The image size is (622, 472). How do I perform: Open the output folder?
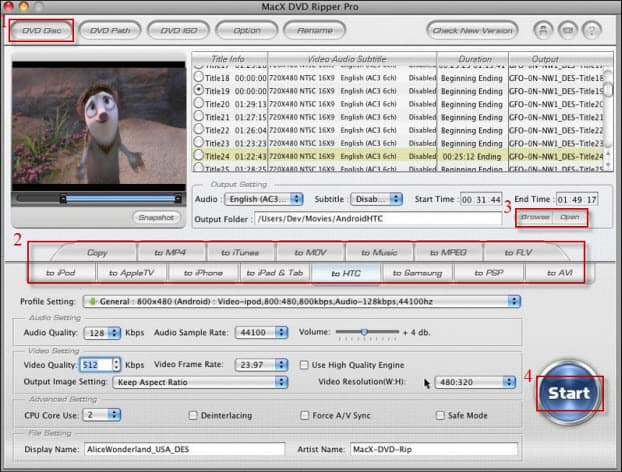point(570,217)
